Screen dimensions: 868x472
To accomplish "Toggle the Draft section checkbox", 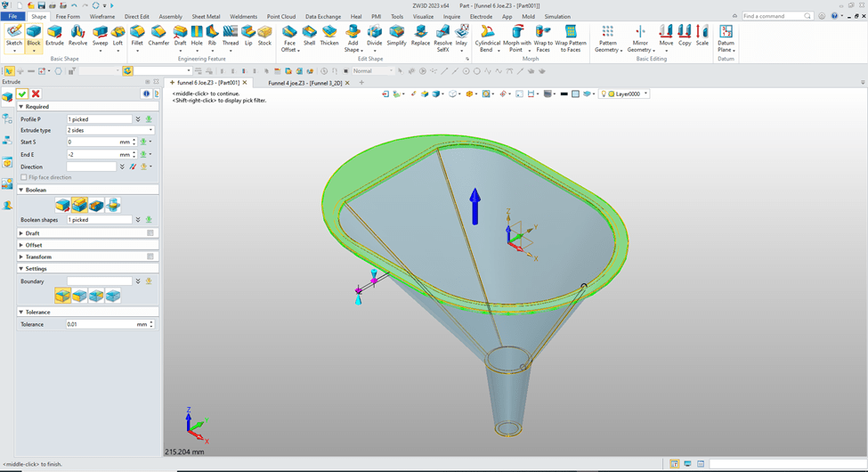I will (x=150, y=233).
